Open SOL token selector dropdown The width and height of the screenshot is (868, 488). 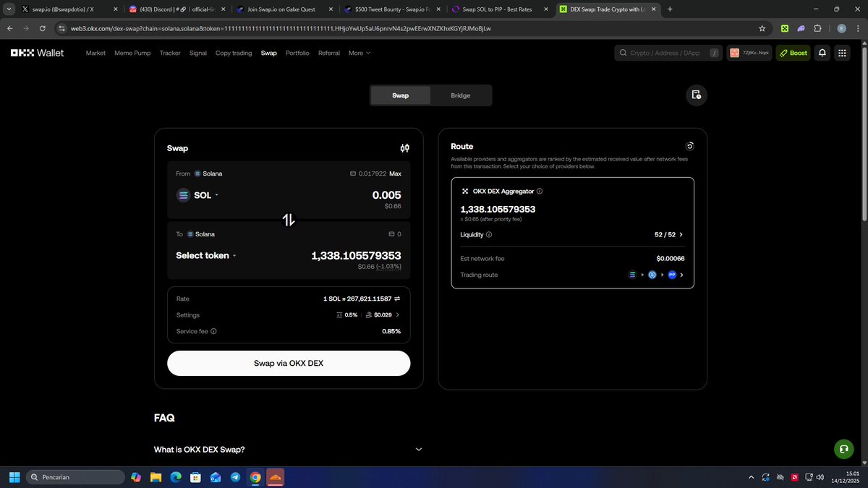(197, 195)
